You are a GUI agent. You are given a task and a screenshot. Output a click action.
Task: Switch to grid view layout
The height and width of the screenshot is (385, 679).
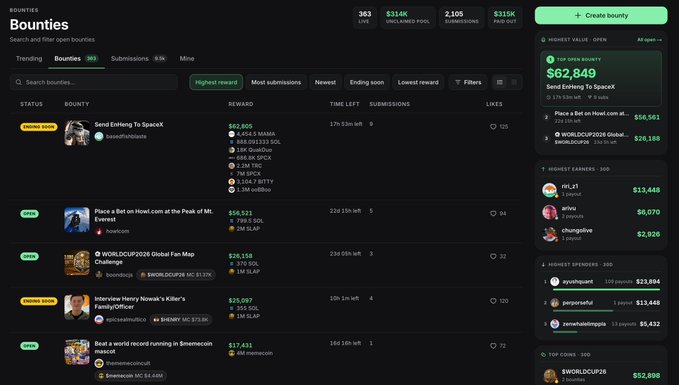(514, 82)
